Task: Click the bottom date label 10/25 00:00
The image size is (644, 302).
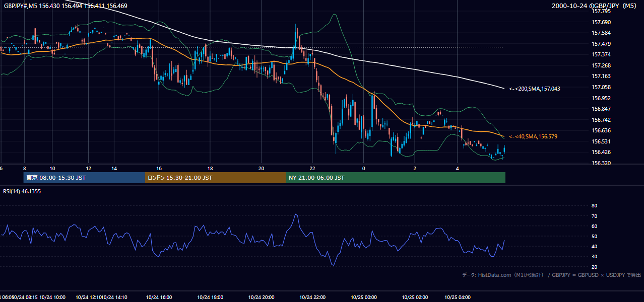Action: (x=363, y=297)
